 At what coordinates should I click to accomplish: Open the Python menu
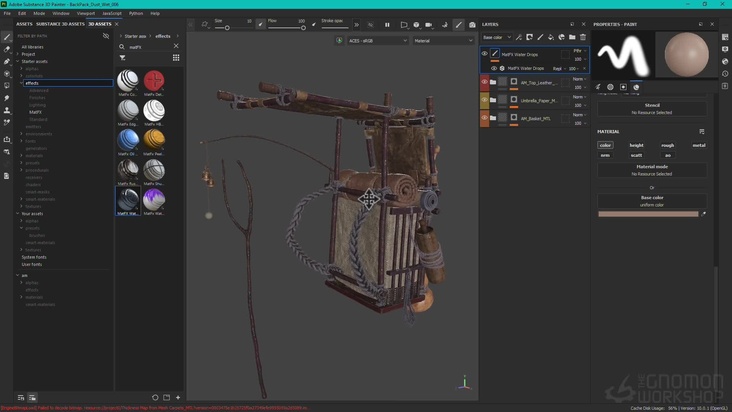[136, 14]
